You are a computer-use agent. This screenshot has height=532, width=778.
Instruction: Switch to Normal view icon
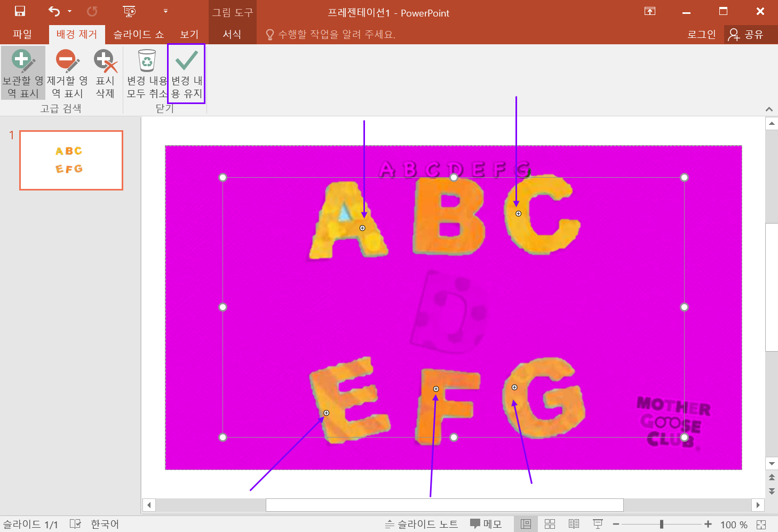[526, 524]
